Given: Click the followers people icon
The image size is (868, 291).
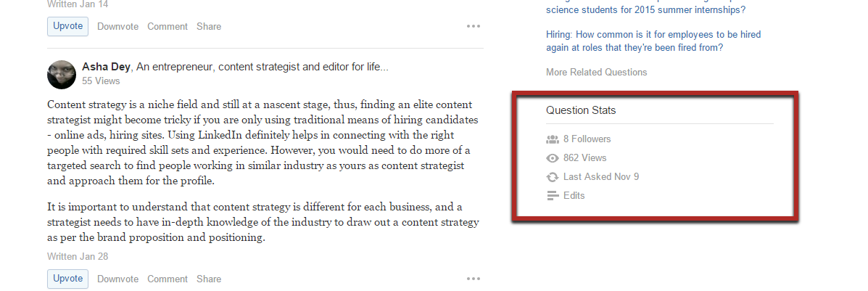Looking at the screenshot, I should point(553,139).
